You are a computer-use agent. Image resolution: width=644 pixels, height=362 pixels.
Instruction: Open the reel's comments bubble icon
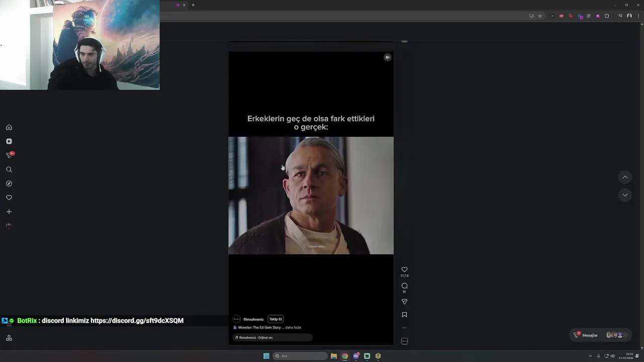[404, 286]
